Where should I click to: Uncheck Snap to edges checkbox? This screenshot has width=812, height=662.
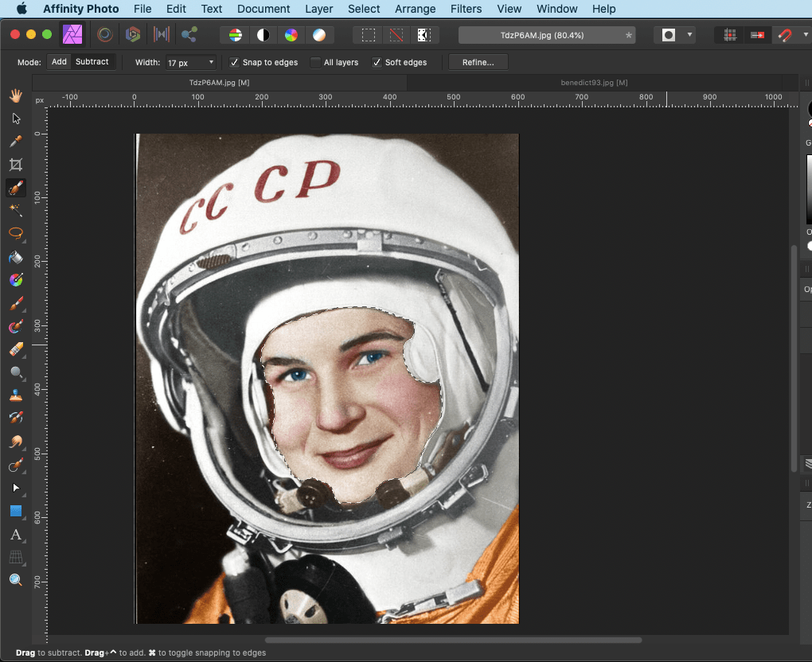[x=234, y=62]
